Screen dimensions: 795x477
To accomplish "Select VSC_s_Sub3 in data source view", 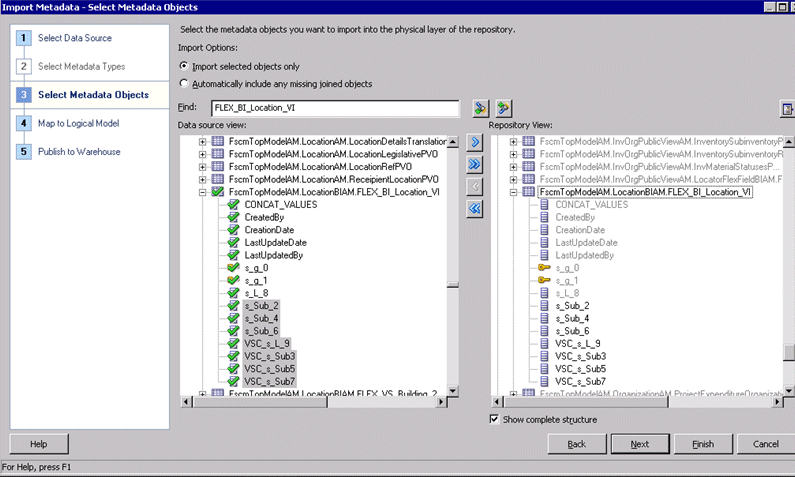I will coord(269,356).
